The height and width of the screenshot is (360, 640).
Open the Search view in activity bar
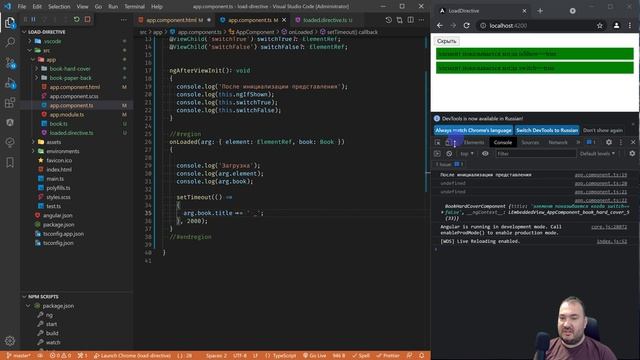click(x=10, y=42)
